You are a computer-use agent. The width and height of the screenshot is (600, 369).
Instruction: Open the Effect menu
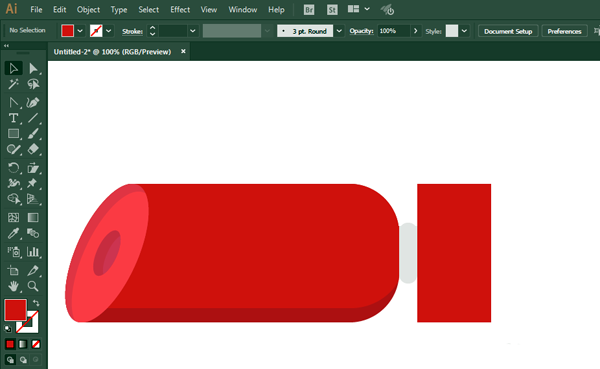point(180,10)
